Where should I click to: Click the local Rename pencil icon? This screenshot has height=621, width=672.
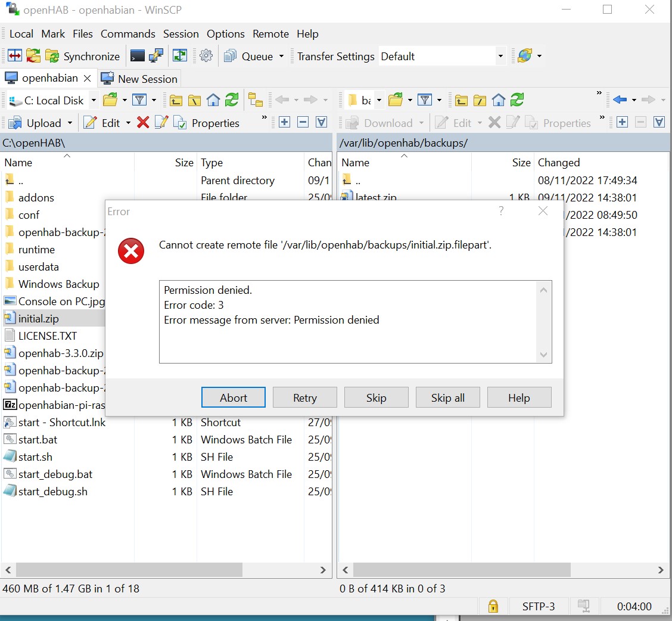point(161,123)
